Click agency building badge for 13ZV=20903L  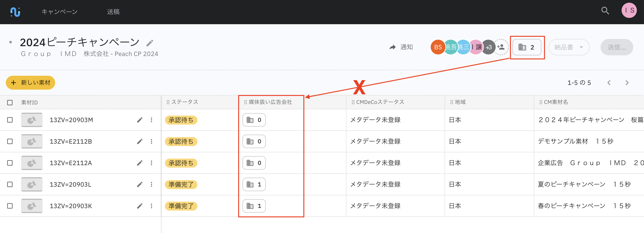[254, 185]
